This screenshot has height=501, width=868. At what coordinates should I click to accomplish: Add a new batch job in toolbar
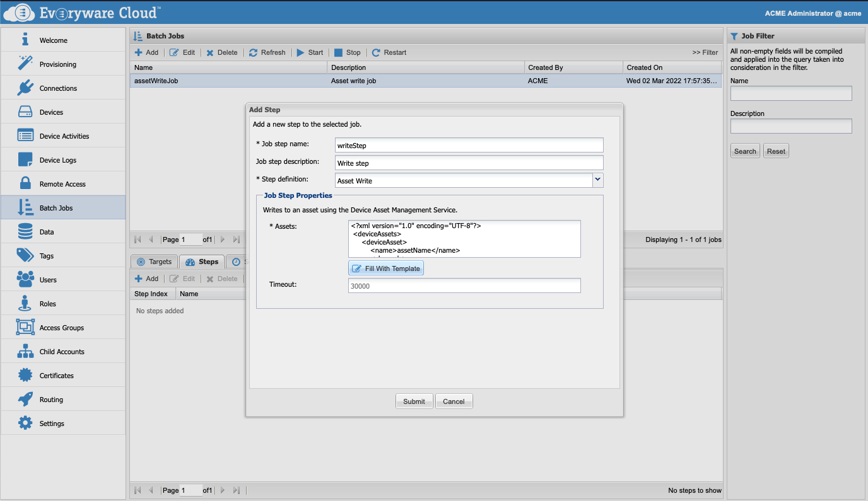click(146, 52)
